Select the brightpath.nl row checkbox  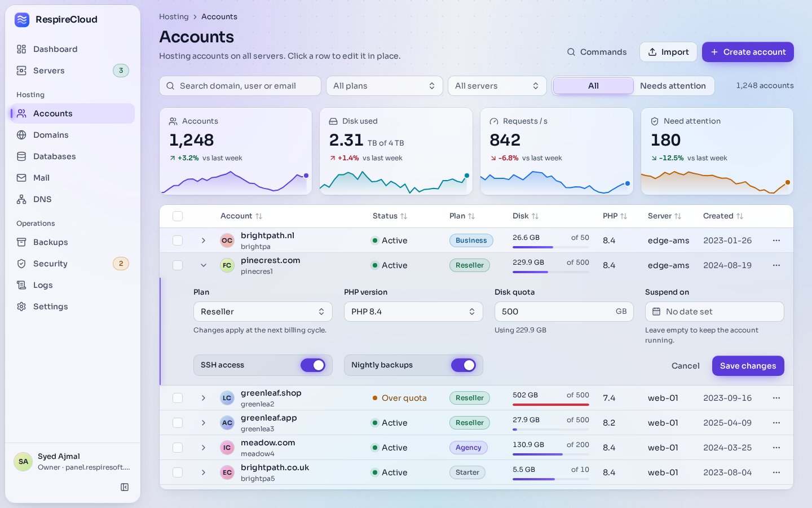[x=178, y=240]
